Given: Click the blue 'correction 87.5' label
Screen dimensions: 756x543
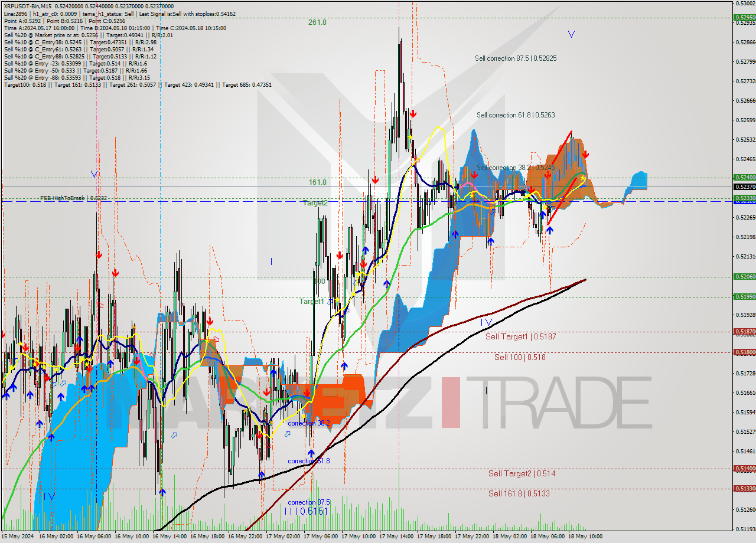Looking at the screenshot, I should pyautogui.click(x=308, y=502).
